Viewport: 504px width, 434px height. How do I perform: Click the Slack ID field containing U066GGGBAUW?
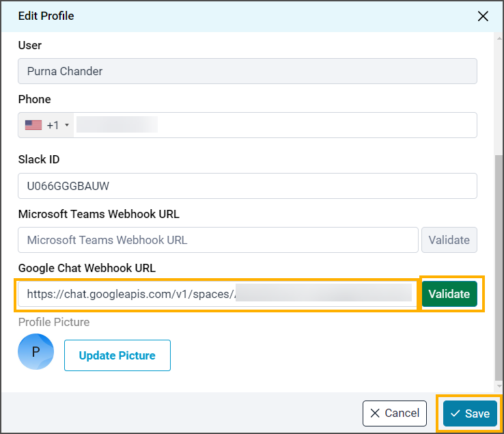tap(247, 186)
